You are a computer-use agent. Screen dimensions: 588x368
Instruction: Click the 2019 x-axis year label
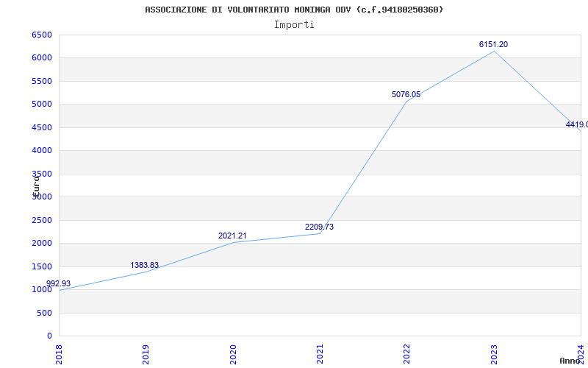pyautogui.click(x=146, y=354)
